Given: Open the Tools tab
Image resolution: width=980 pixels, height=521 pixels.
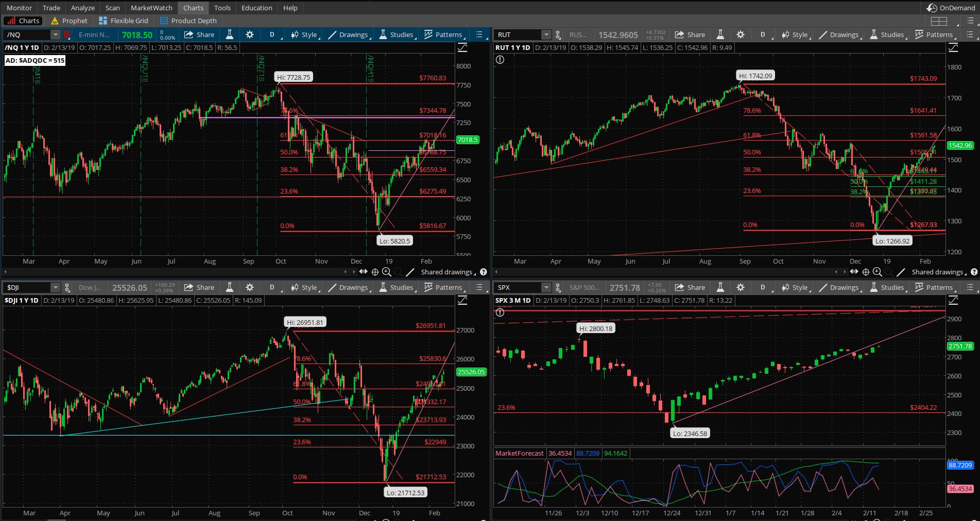Looking at the screenshot, I should tap(222, 8).
